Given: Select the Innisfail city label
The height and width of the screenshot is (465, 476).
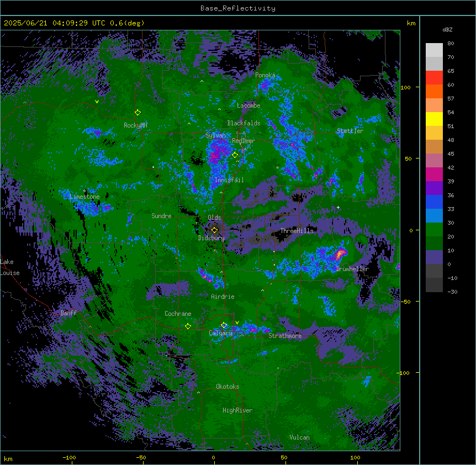Looking at the screenshot, I should (x=229, y=180).
